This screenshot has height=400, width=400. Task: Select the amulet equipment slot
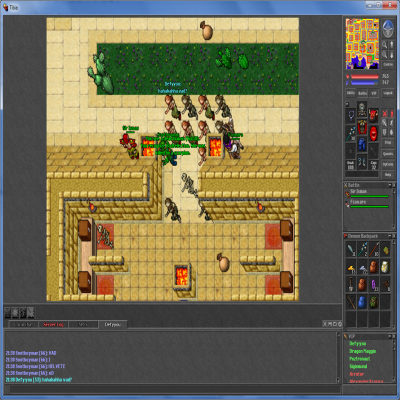point(350,117)
